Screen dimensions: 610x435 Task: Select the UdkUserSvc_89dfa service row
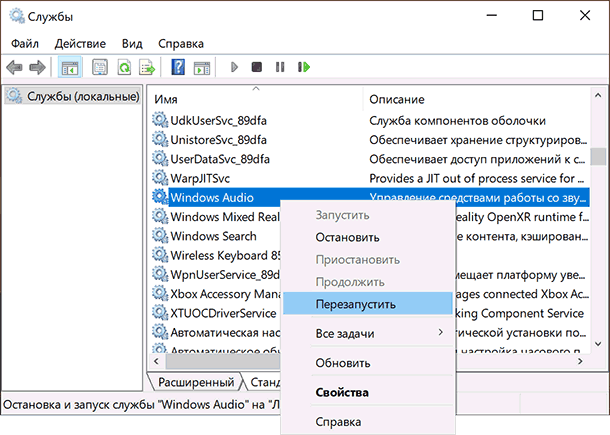(x=370, y=121)
